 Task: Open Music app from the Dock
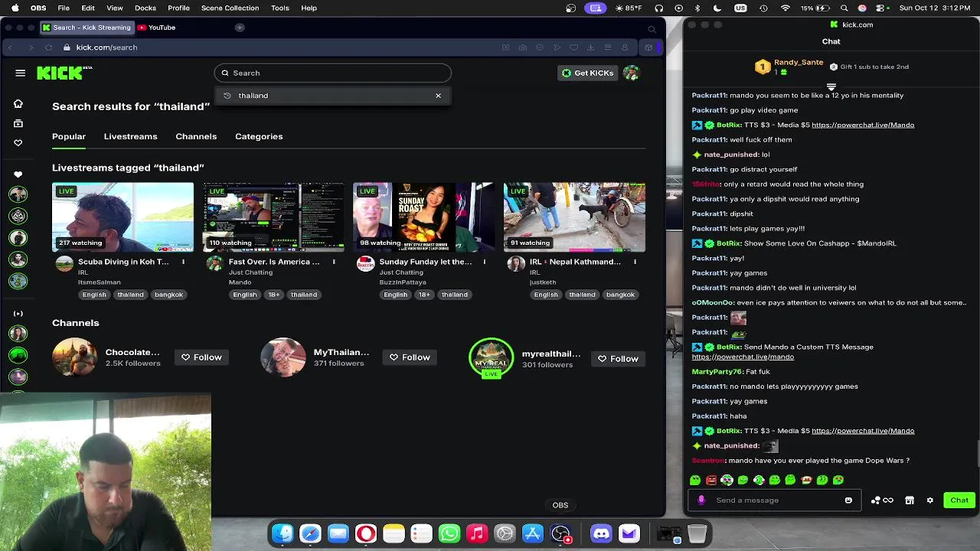[477, 533]
